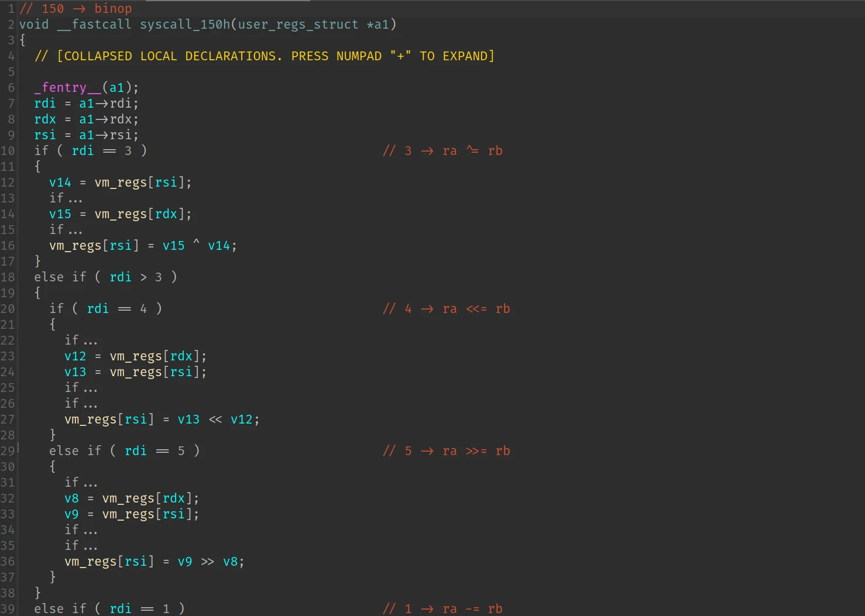Select variable v9 on the vm_regs[rsi] assignment line 33
Viewport: 865px width, 616px height.
tap(71, 514)
